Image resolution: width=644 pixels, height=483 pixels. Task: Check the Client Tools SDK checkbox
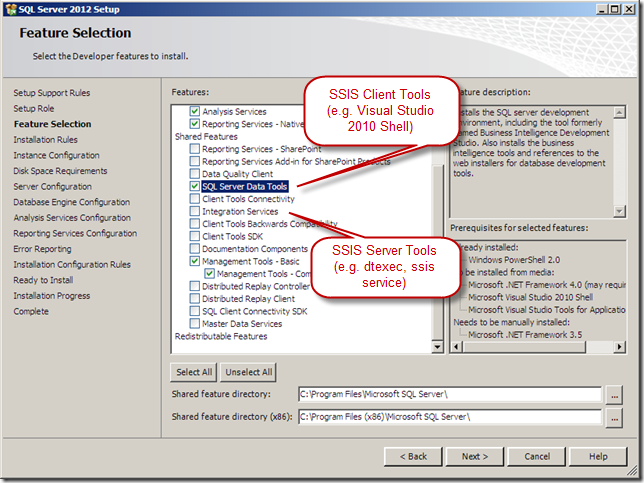click(x=195, y=236)
